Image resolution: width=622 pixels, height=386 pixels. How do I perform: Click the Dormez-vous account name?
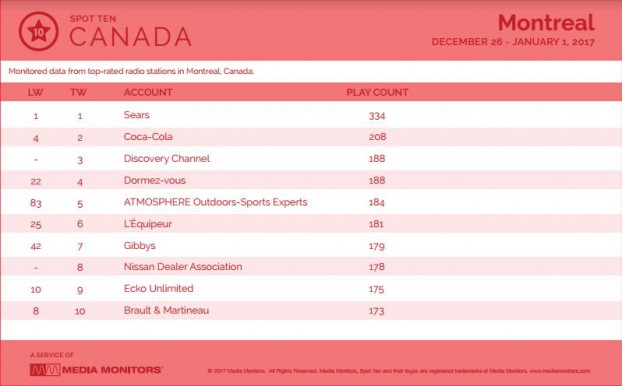click(155, 181)
